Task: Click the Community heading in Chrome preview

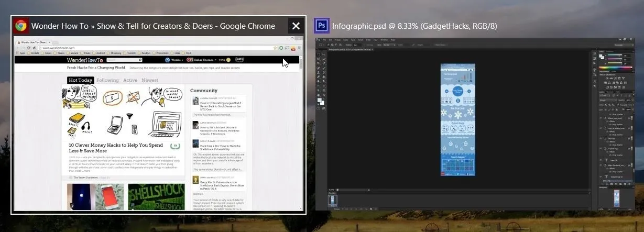Action: pos(204,91)
